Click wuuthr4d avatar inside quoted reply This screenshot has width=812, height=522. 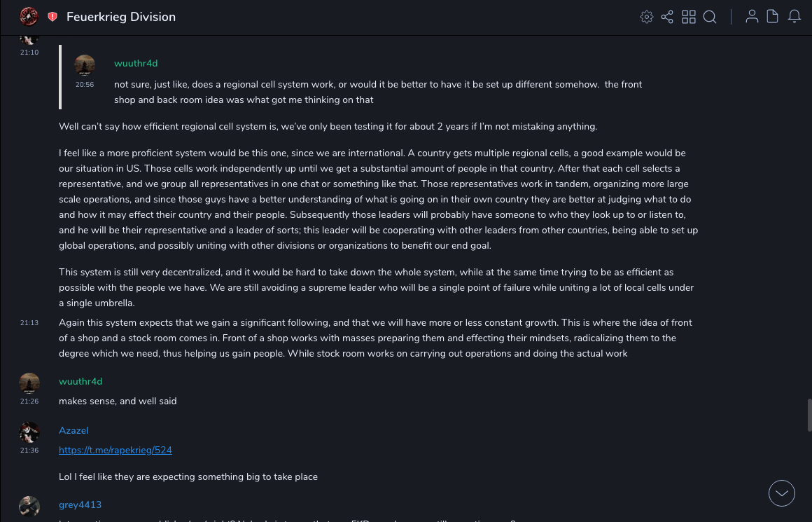coord(85,65)
